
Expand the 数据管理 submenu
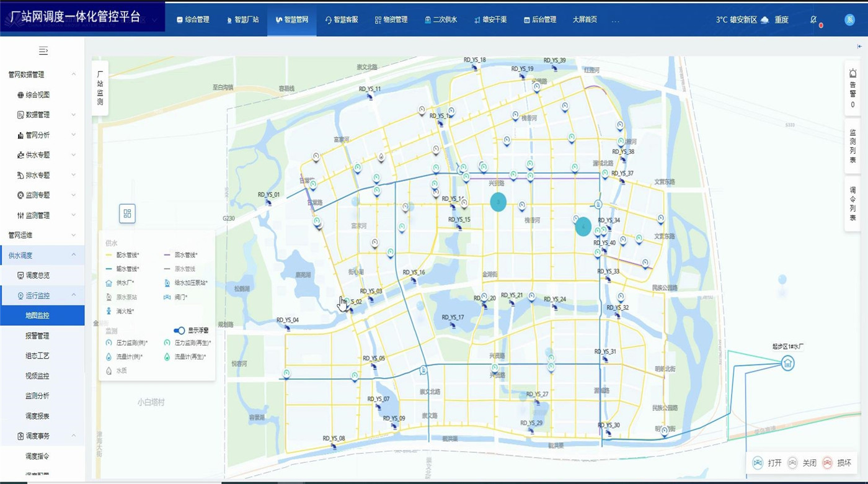[42, 115]
